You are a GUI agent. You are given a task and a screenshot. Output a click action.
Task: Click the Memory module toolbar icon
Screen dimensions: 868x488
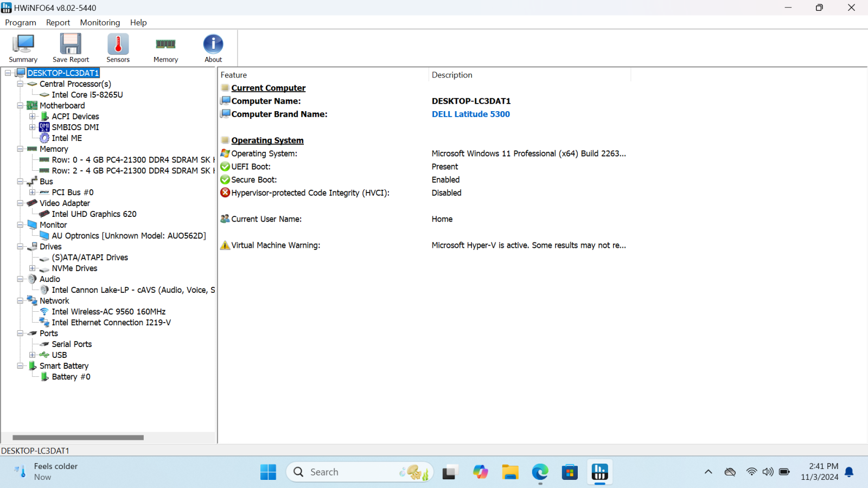click(x=165, y=48)
